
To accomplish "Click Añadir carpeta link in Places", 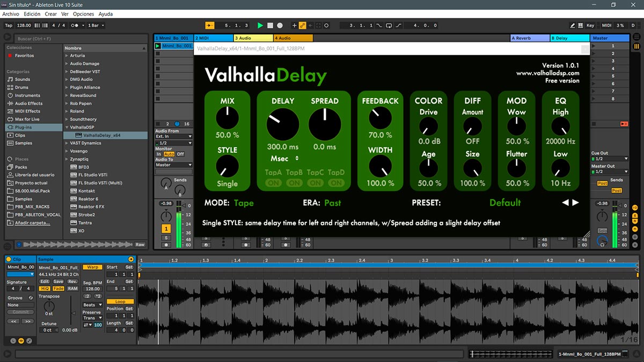I will (33, 223).
